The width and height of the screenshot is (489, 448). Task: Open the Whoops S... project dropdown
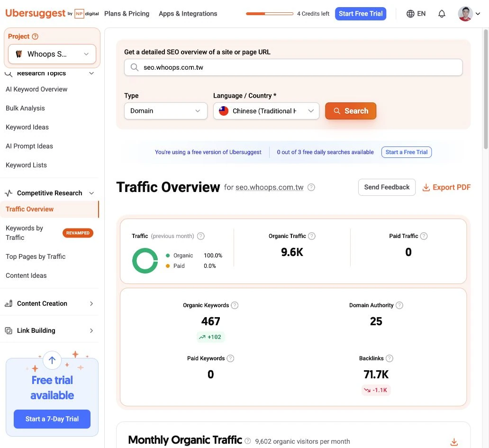point(52,54)
